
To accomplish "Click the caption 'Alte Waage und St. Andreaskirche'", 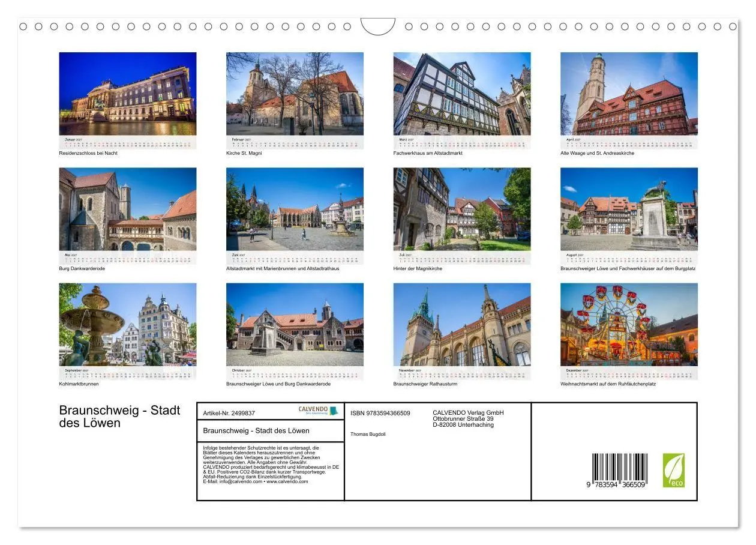I will pyautogui.click(x=597, y=153).
